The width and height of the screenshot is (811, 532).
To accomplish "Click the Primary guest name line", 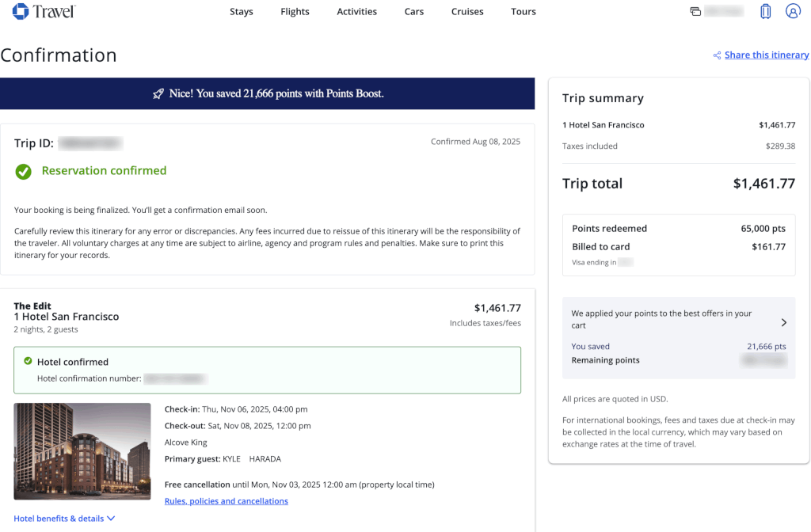I will pos(223,459).
